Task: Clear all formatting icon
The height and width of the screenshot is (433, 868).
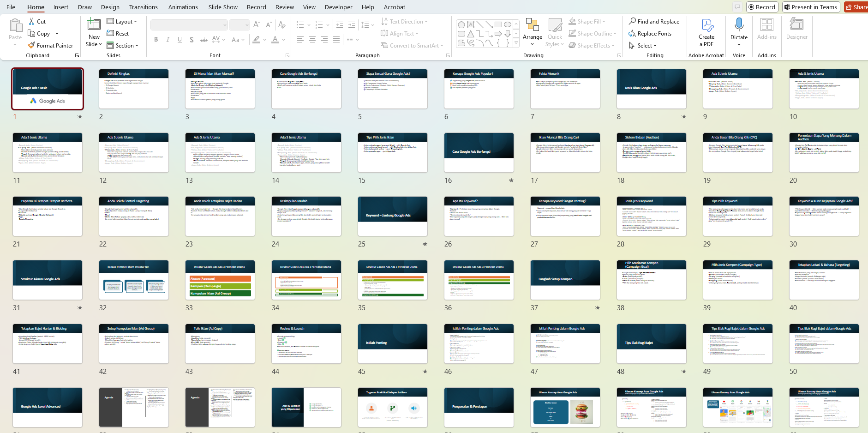Action: point(281,25)
